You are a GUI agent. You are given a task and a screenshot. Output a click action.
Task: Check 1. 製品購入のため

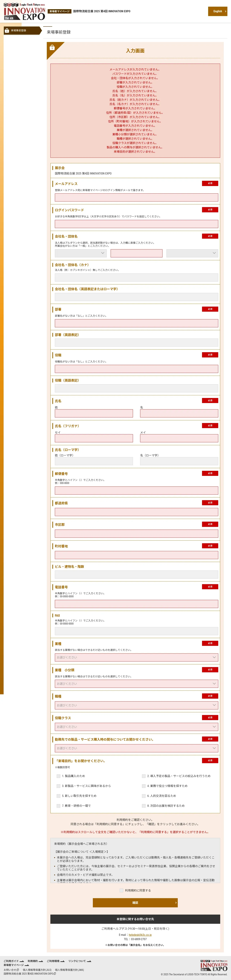(58, 776)
